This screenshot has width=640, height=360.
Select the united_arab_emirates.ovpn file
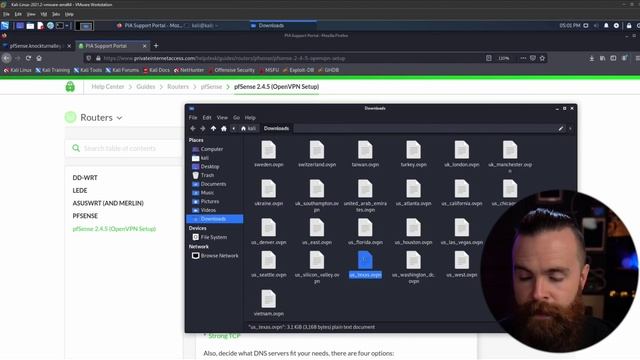tap(365, 196)
